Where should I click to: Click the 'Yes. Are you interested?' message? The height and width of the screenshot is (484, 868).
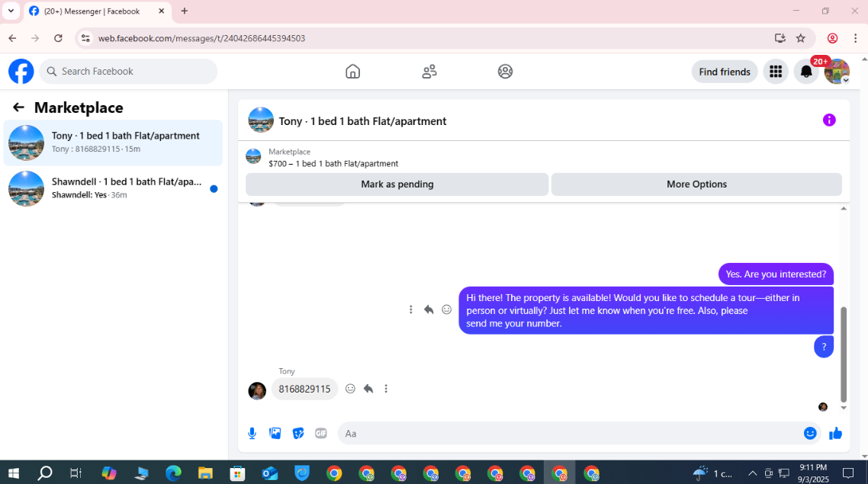click(776, 274)
